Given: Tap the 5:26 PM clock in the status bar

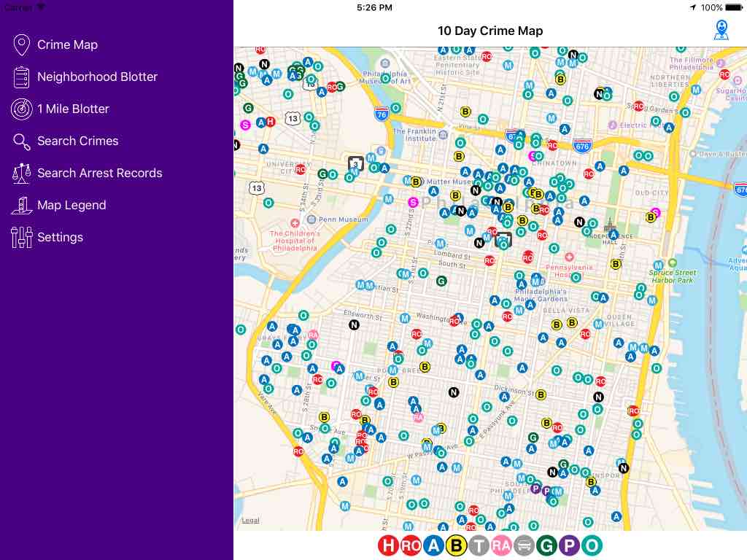Looking at the screenshot, I should [374, 7].
